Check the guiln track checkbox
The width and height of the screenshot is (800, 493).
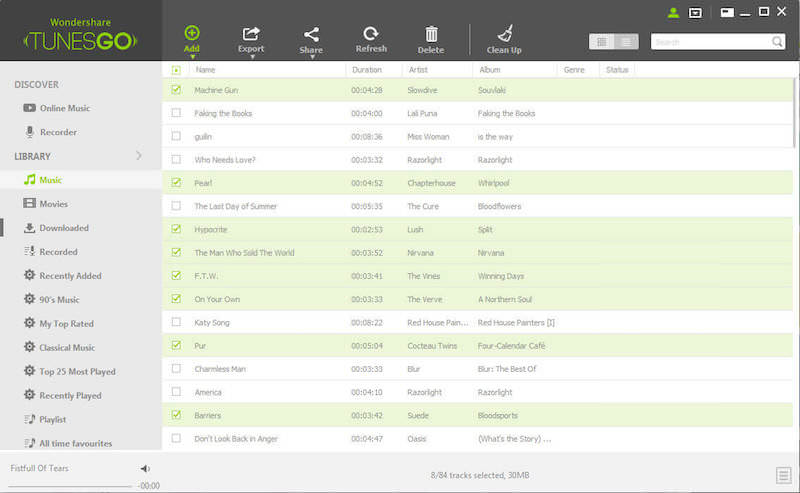click(x=176, y=136)
